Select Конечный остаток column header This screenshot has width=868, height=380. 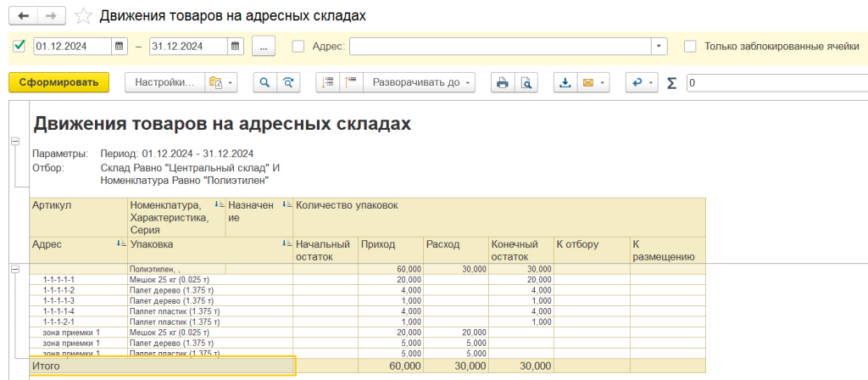pos(521,250)
